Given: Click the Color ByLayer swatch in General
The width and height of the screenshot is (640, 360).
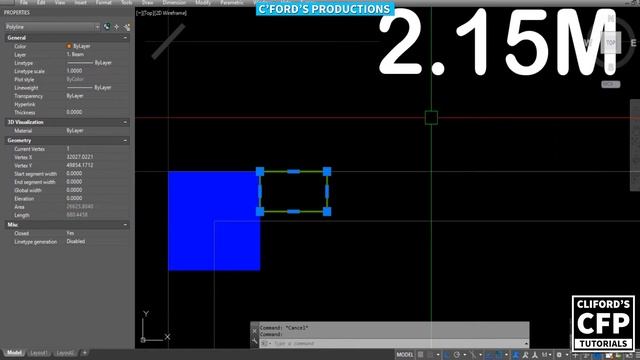Looking at the screenshot, I should 69,46.
